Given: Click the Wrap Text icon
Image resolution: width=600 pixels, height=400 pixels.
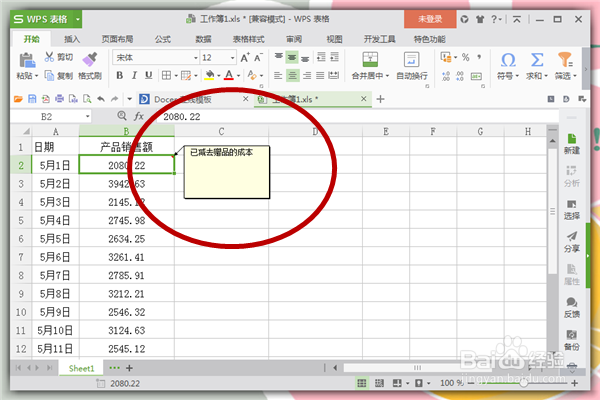Looking at the screenshot, I should [x=412, y=59].
